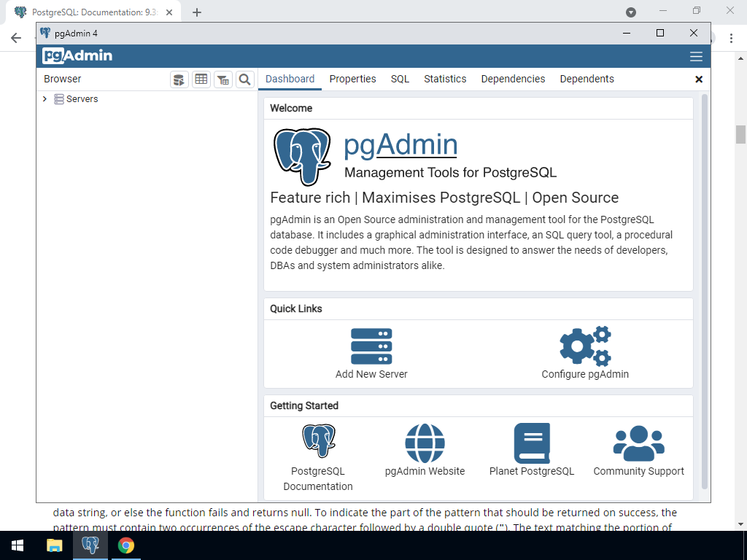Open a new Chrome tab
The width and height of the screenshot is (747, 560).
click(197, 12)
